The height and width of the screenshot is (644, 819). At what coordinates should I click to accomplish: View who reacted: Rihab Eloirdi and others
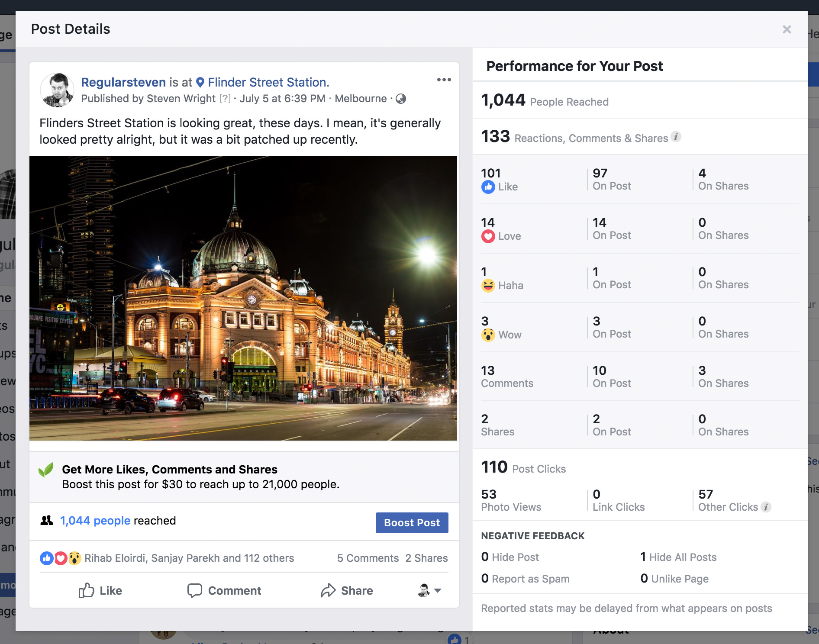(189, 558)
